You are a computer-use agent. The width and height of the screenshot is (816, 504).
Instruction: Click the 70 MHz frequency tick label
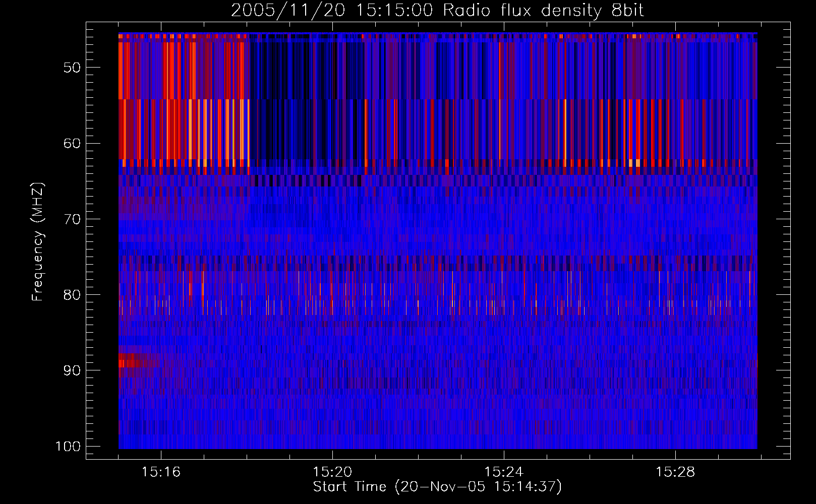(x=72, y=219)
